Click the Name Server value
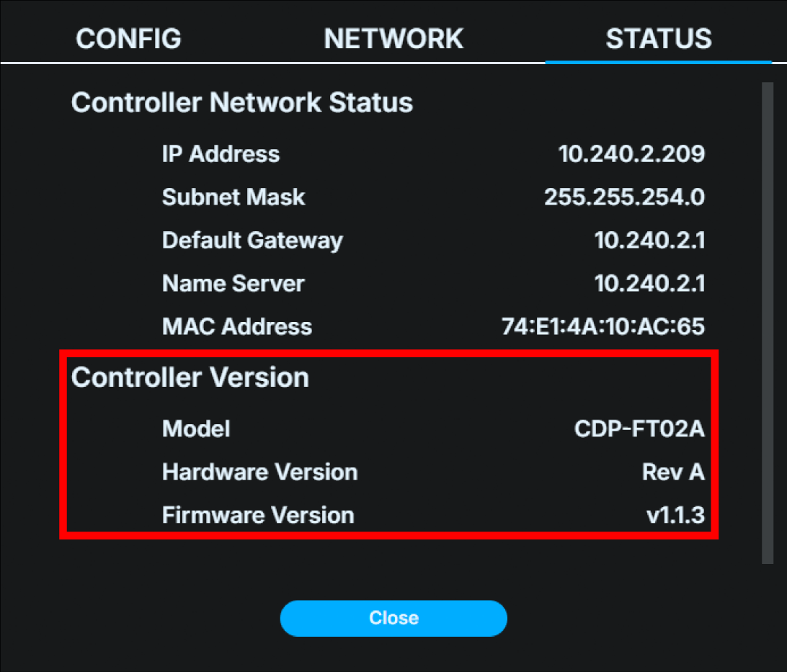The height and width of the screenshot is (672, 787). point(650,283)
